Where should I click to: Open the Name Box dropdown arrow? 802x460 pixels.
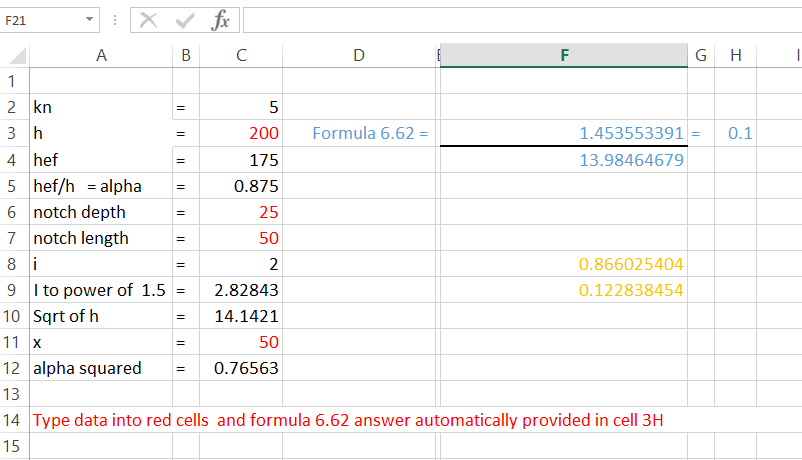coord(90,20)
